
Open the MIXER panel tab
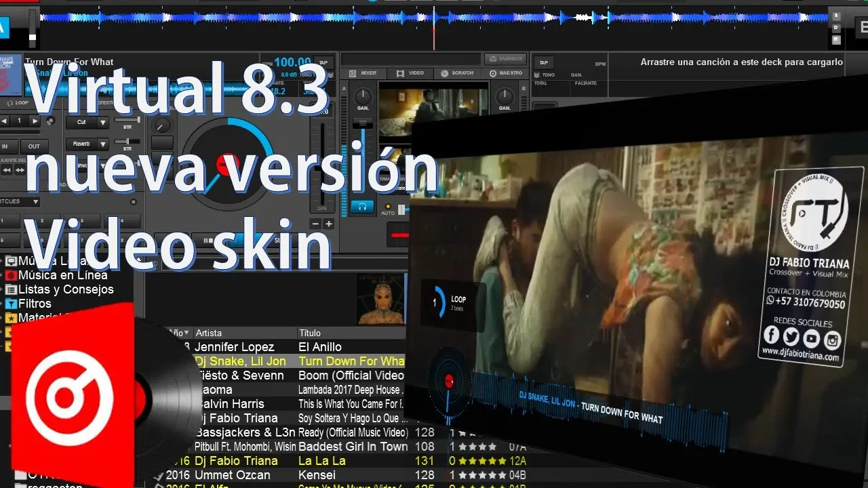pyautogui.click(x=363, y=73)
